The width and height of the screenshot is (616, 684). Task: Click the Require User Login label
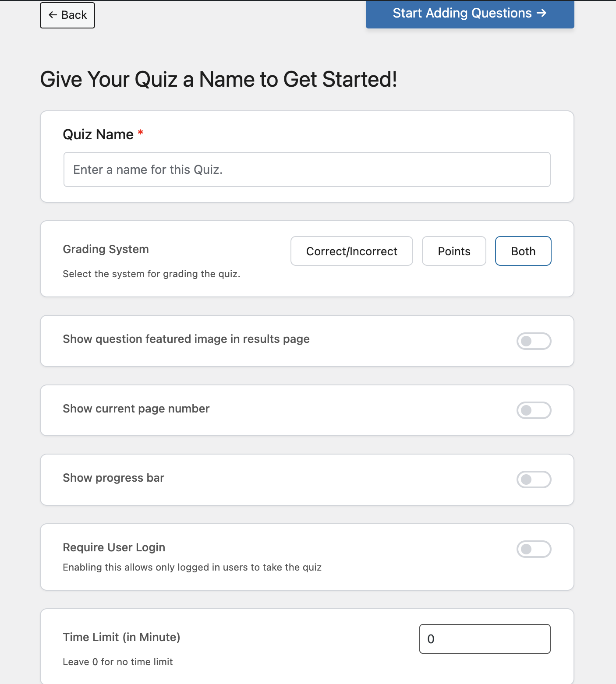(x=114, y=547)
